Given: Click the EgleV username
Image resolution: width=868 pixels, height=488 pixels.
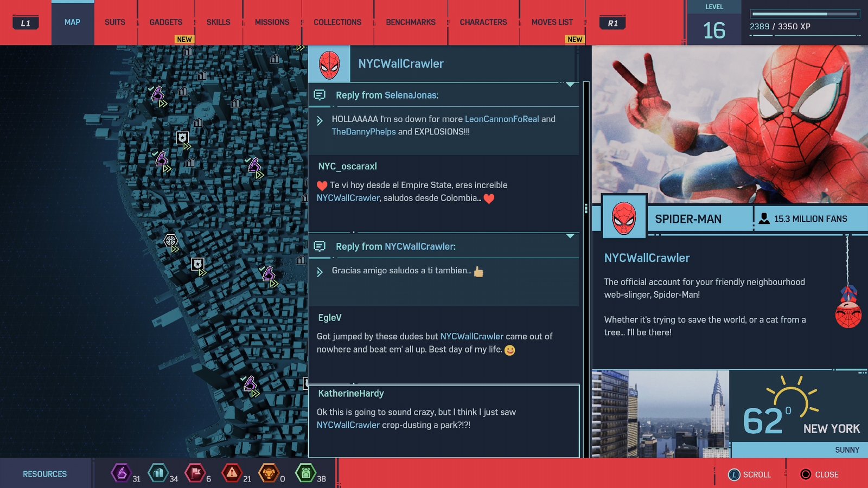Looking at the screenshot, I should [x=330, y=318].
